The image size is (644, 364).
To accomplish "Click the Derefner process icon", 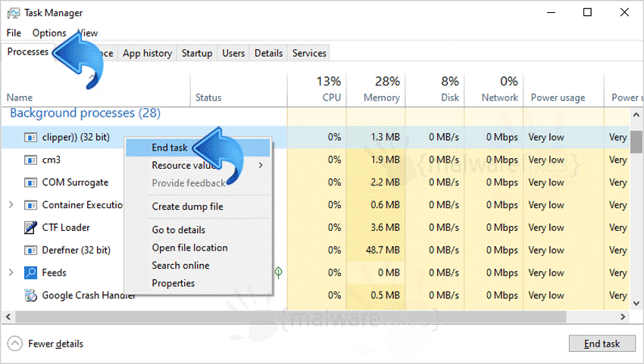I will tap(30, 250).
